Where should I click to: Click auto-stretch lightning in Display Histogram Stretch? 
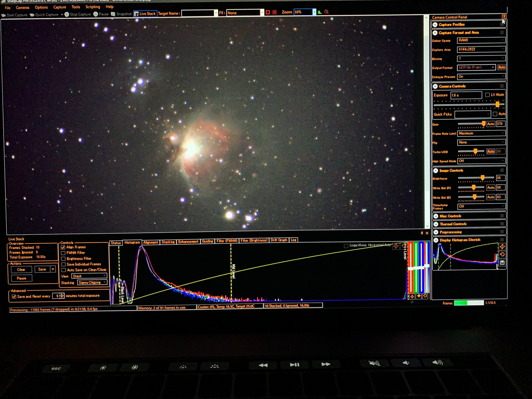[502, 246]
